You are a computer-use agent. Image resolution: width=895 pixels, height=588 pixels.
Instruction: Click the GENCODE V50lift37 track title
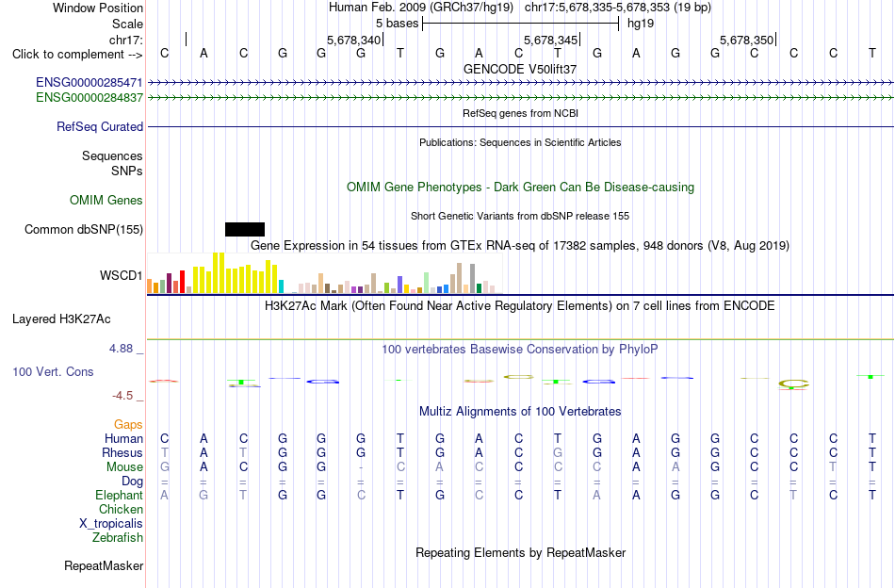click(520, 69)
